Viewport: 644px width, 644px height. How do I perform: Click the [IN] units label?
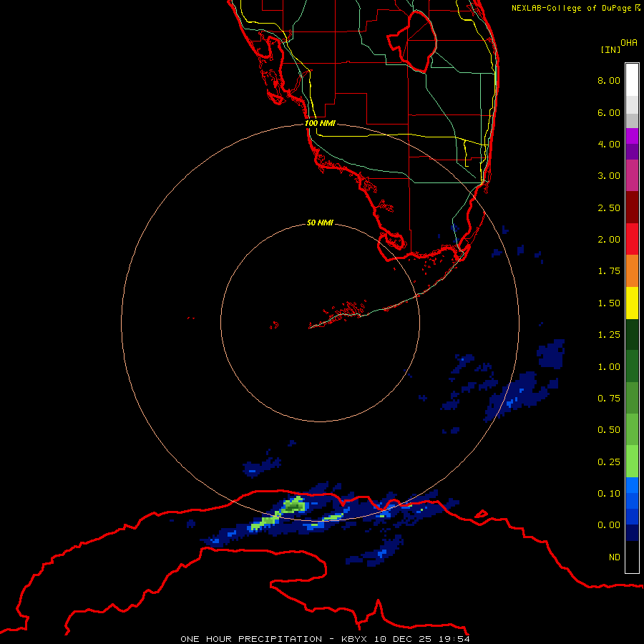click(x=610, y=49)
